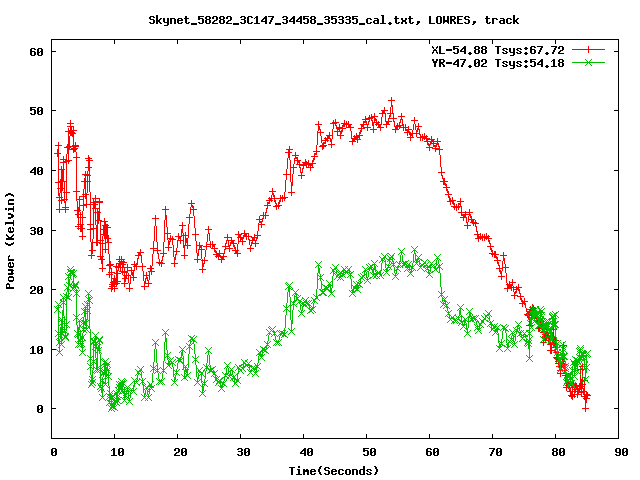Click the y-axis tick label 30

(36, 231)
